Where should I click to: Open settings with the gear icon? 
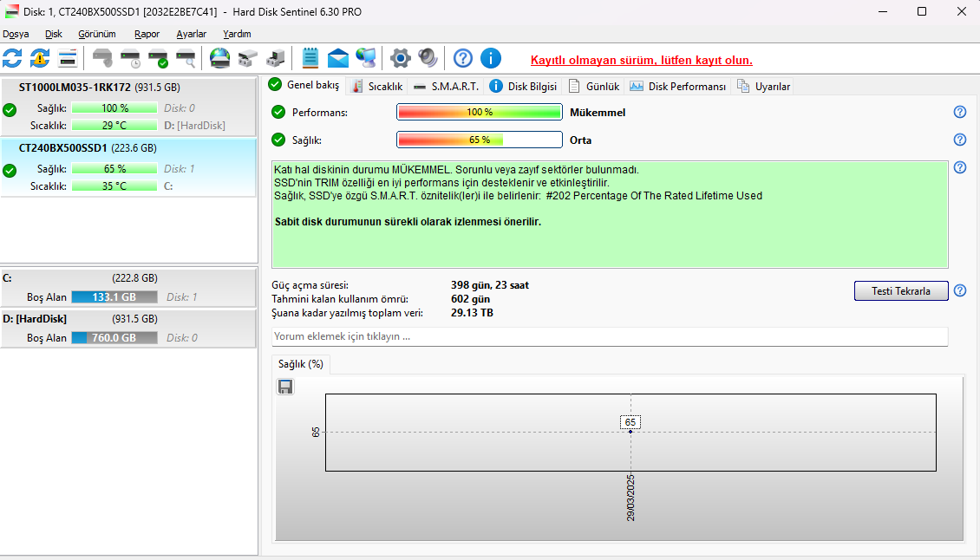pyautogui.click(x=401, y=58)
